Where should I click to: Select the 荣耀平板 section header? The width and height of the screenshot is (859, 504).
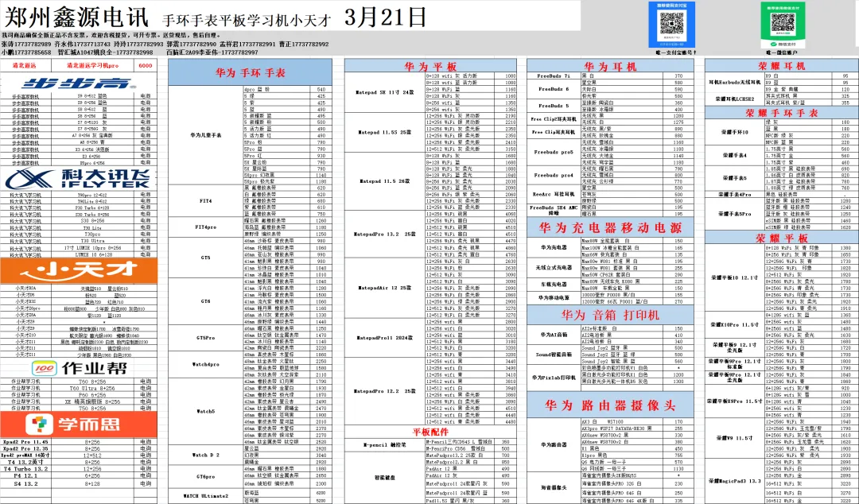click(781, 238)
